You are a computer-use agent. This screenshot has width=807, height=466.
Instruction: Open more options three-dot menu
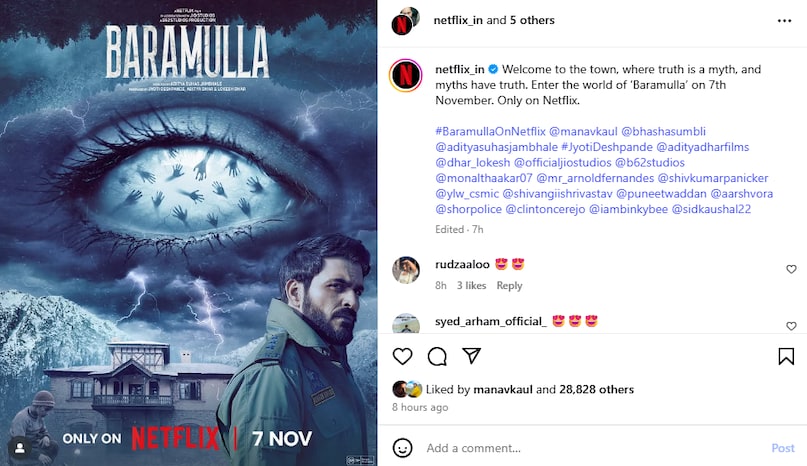click(784, 21)
